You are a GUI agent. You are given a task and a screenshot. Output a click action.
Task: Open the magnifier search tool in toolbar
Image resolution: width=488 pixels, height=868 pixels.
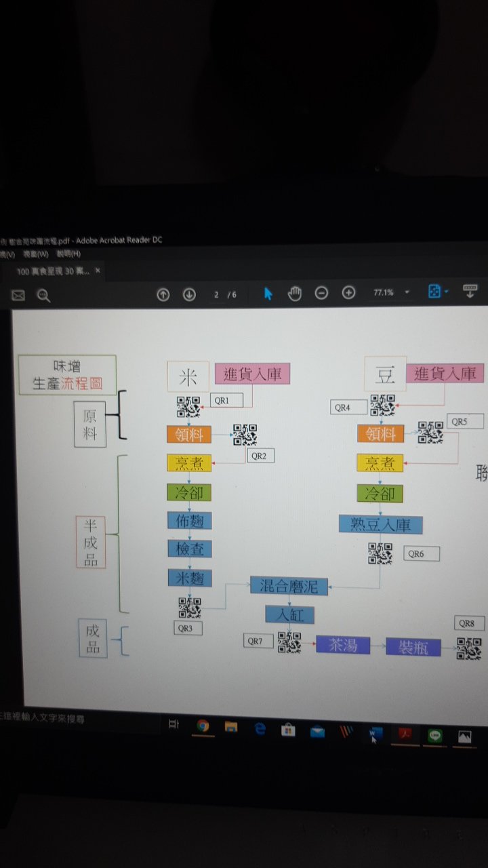click(x=43, y=295)
